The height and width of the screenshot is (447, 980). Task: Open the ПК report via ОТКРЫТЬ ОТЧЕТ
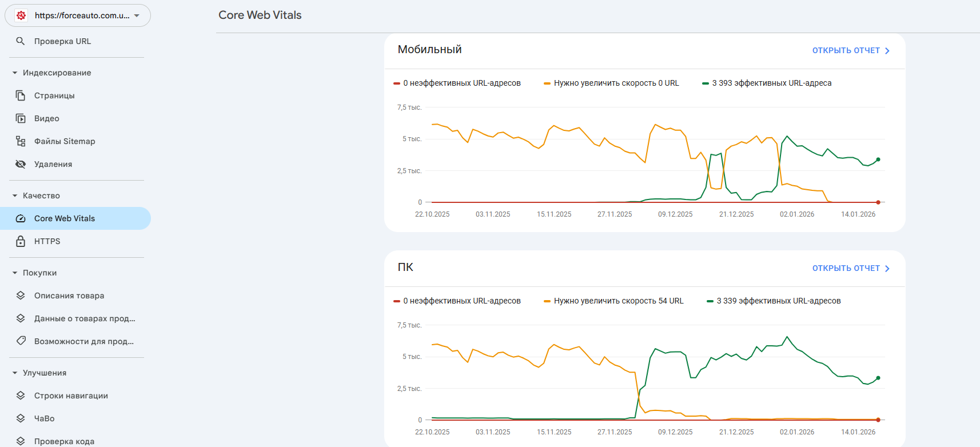point(850,268)
